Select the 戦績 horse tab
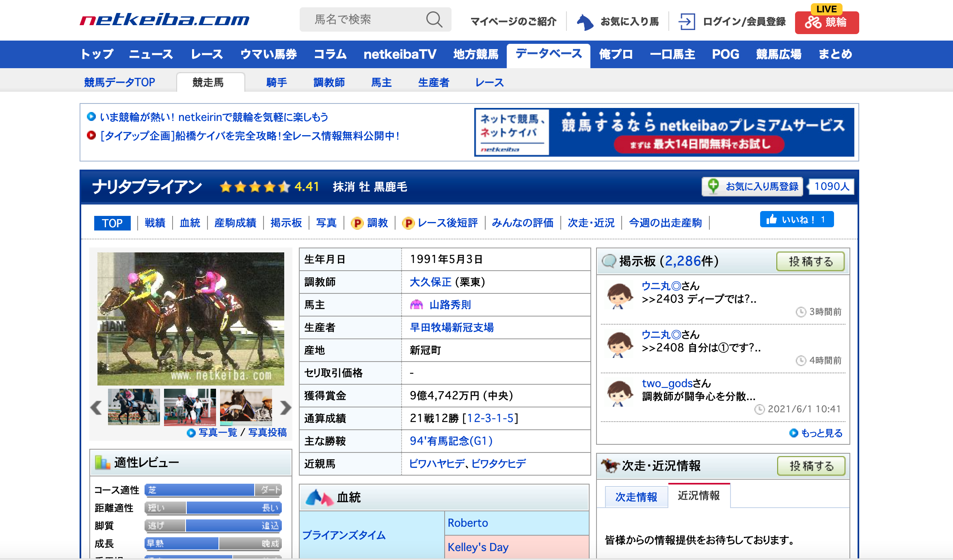Screen dimensions: 953x560 point(155,223)
